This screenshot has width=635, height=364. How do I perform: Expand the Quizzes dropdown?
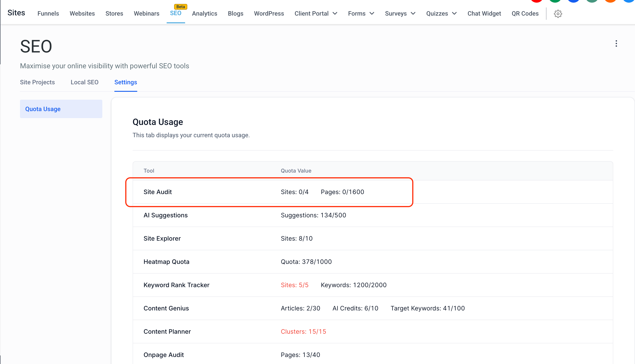click(441, 13)
